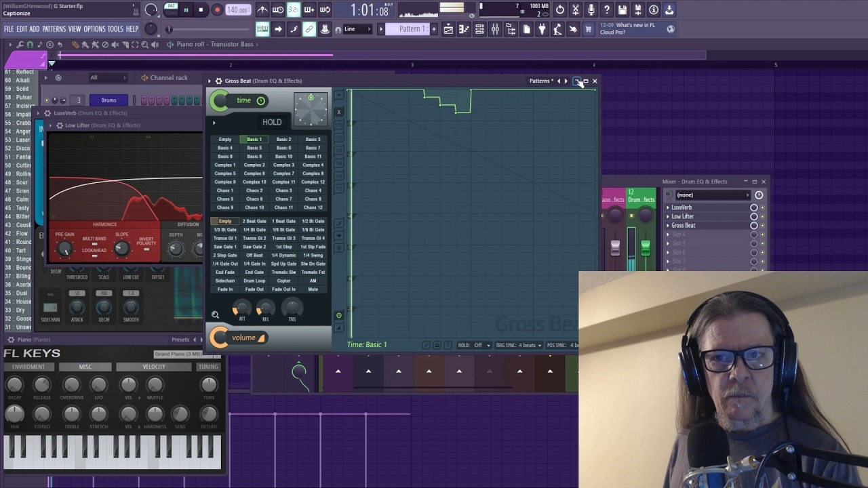The height and width of the screenshot is (488, 868).
Task: Open the HELP menu
Action: point(132,29)
